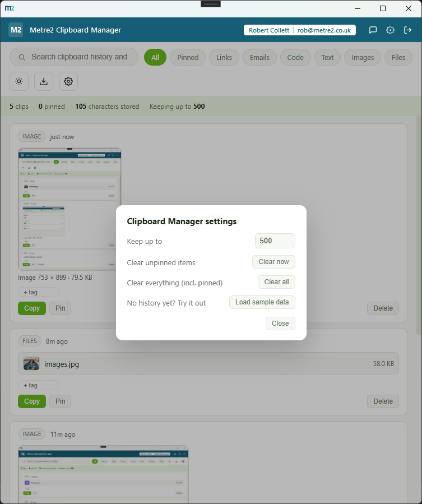
Task: Click images.jpg file thumbnail icon
Action: [31, 363]
